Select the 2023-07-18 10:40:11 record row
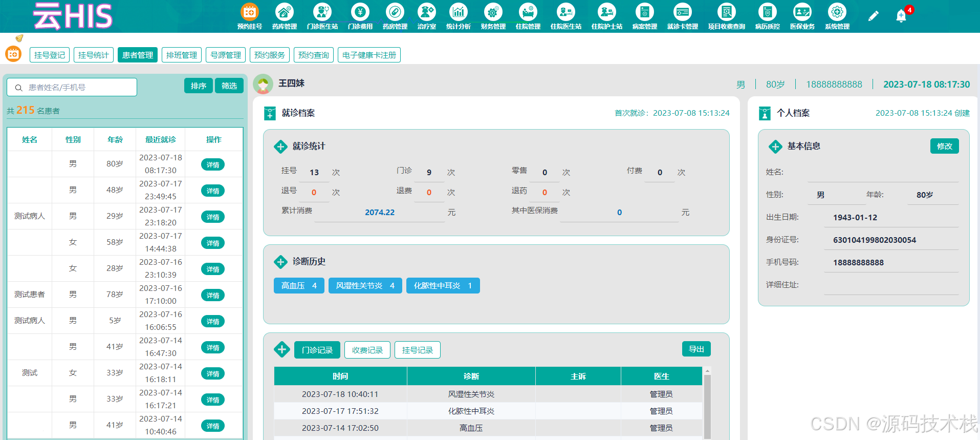980x440 pixels. pos(488,394)
